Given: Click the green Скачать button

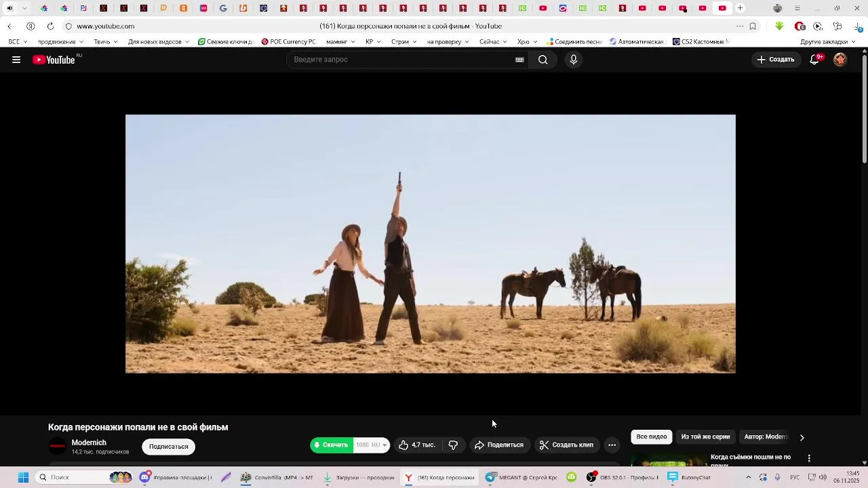Looking at the screenshot, I should click(332, 445).
